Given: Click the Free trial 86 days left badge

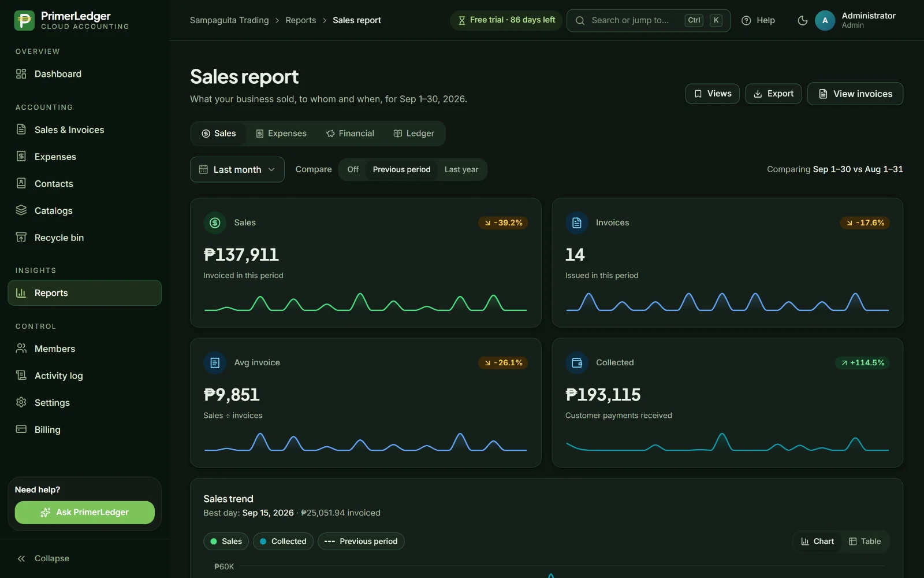Looking at the screenshot, I should [x=506, y=20].
